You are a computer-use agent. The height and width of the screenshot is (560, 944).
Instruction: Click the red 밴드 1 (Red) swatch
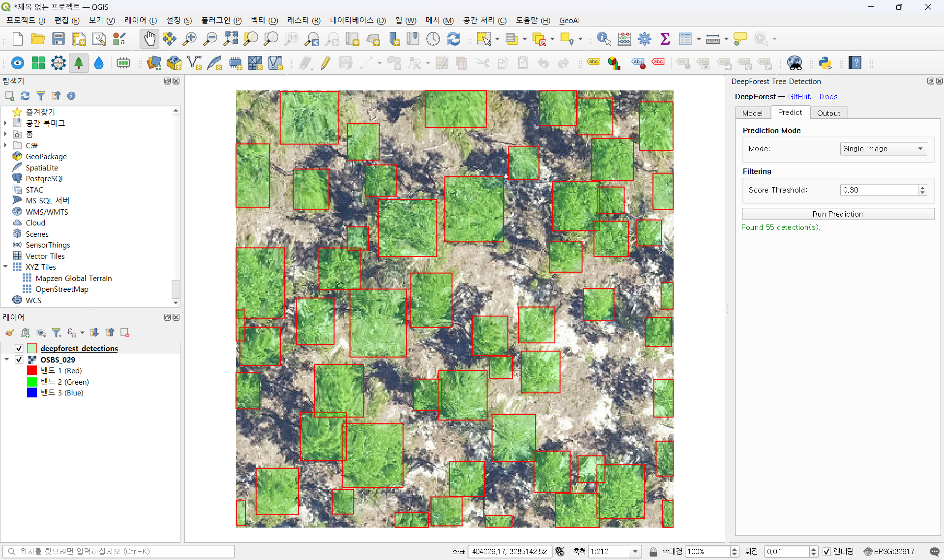32,370
